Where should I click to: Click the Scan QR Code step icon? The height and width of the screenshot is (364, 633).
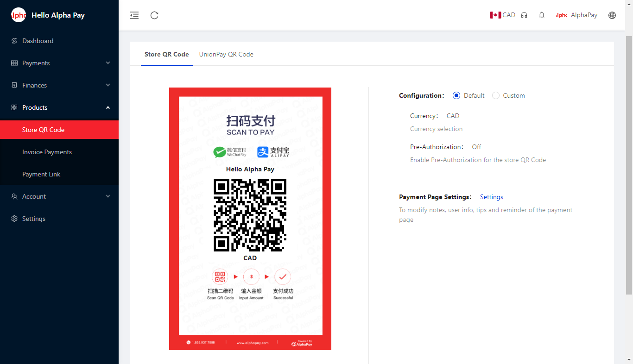(220, 277)
